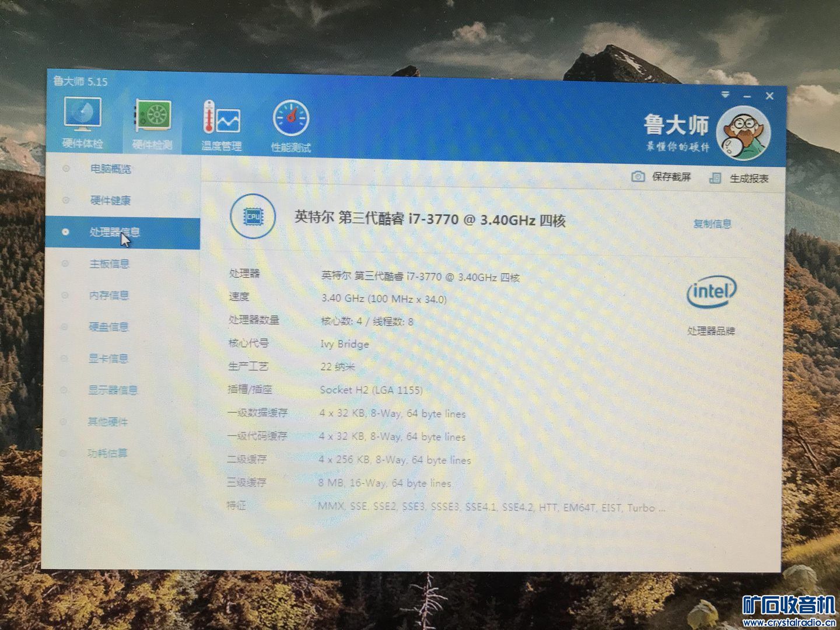Click the 鲁大师 5.15 window title

coord(80,81)
